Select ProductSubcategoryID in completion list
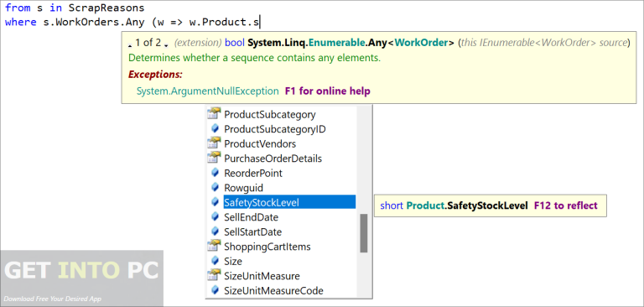The height and width of the screenshot is (307, 644). pos(275,129)
